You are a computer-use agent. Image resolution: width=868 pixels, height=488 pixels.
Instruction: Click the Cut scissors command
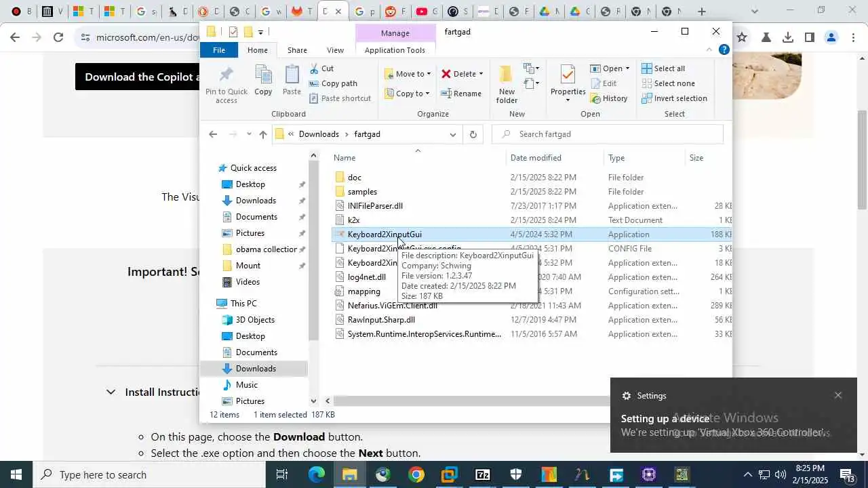(322, 68)
